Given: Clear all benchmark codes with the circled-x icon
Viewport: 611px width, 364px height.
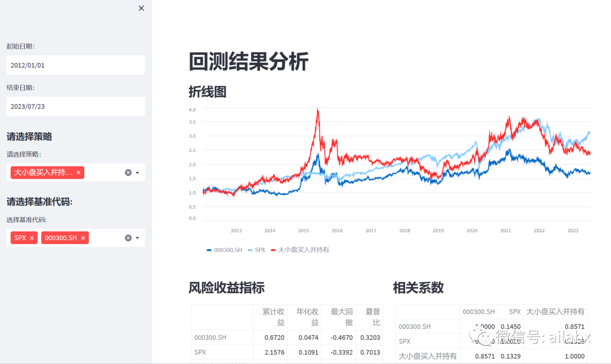Looking at the screenshot, I should (128, 238).
